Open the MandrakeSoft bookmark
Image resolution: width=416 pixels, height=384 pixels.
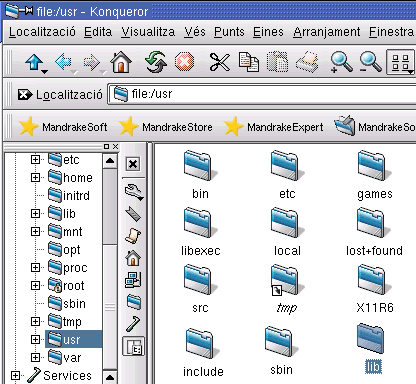click(x=63, y=127)
